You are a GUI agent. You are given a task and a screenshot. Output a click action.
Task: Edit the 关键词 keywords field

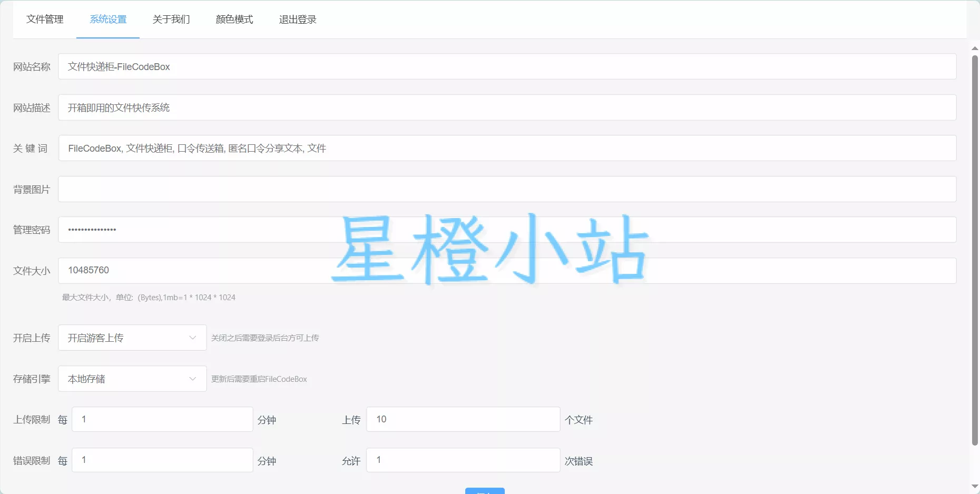pos(507,148)
